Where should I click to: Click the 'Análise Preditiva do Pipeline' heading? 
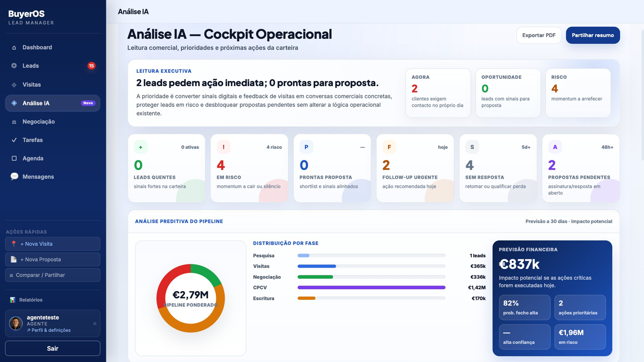click(x=179, y=222)
